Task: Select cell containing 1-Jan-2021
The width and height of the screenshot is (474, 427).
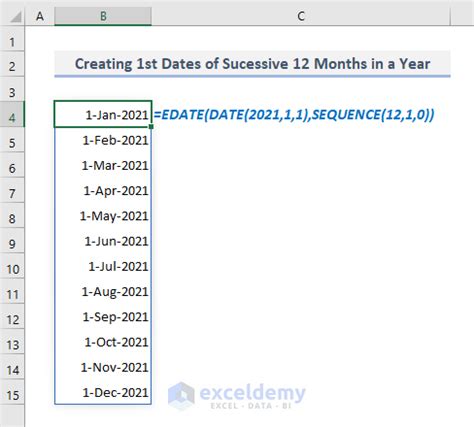Action: pos(103,114)
